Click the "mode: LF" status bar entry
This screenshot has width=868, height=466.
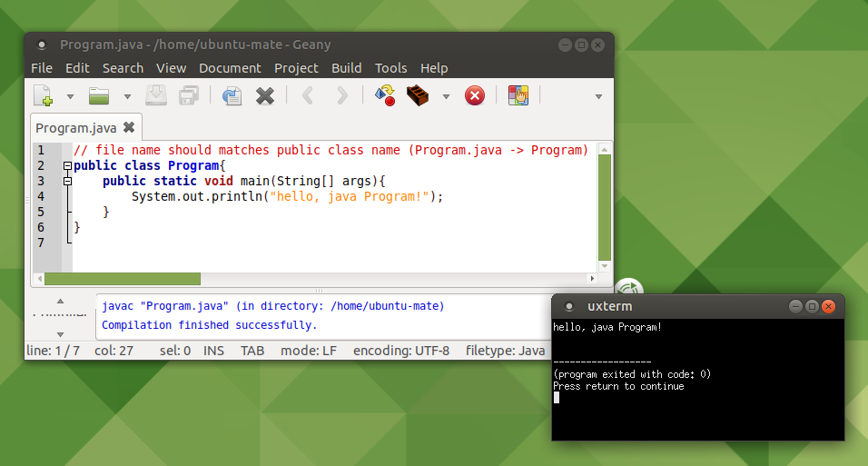point(309,351)
